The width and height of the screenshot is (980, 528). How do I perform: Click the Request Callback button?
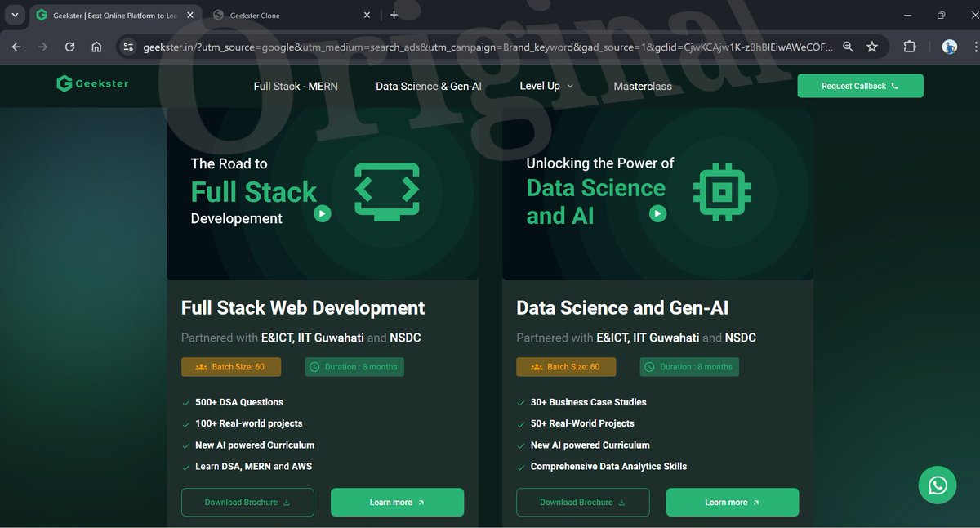click(x=860, y=86)
